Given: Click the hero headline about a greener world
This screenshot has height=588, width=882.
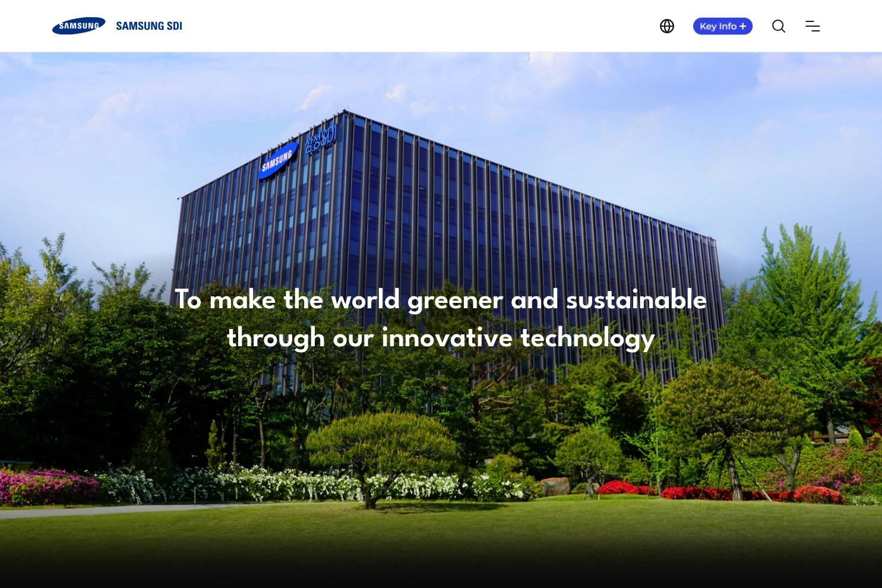Looking at the screenshot, I should [x=441, y=319].
